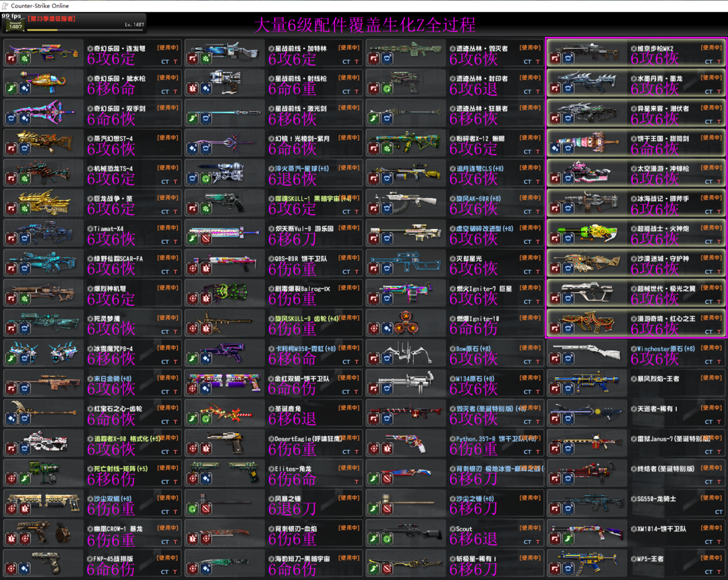
Task: Select the 超能战士·火神炮 weapon thumbnail
Action: [587, 232]
